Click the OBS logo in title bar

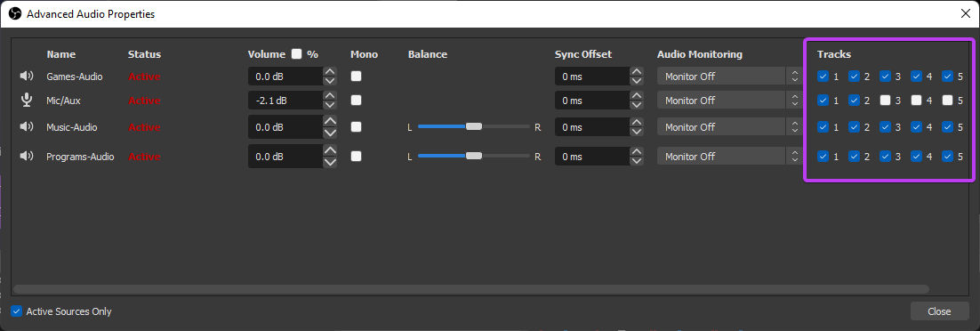(15, 13)
